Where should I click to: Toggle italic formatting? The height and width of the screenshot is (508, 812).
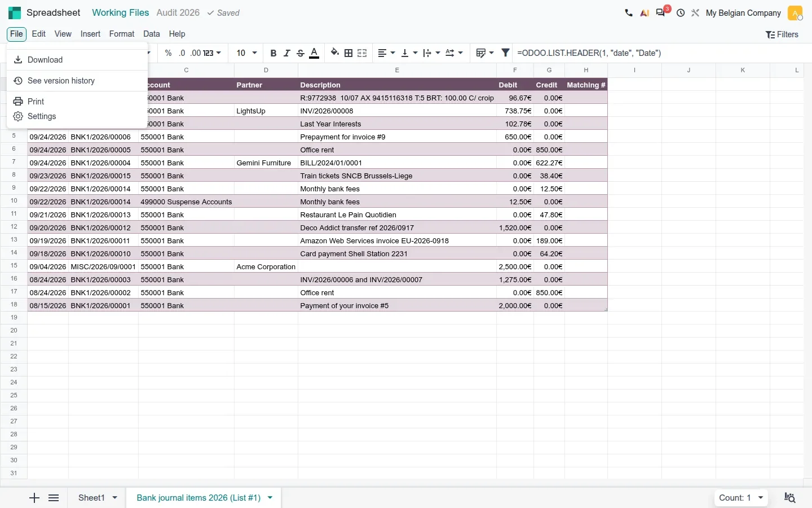pos(287,53)
